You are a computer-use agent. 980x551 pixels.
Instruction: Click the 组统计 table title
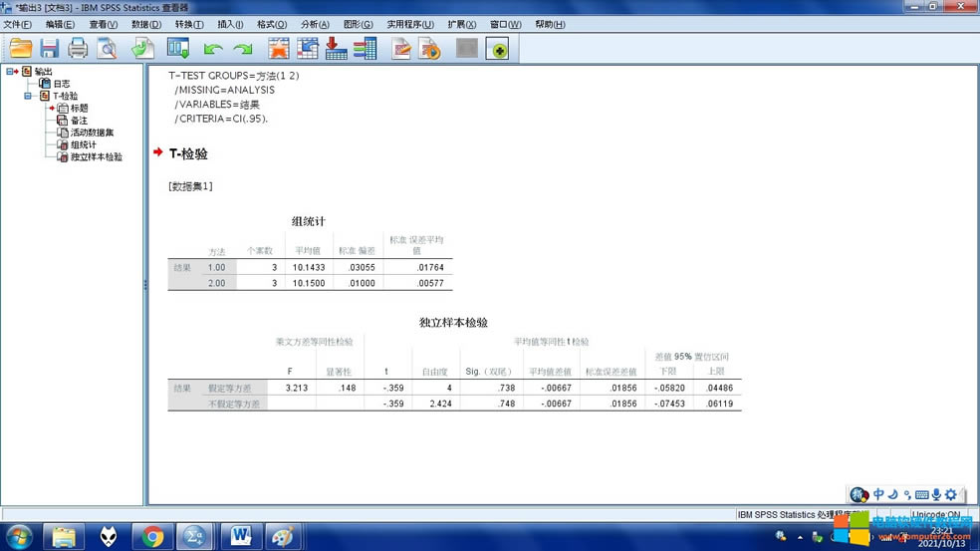[308, 221]
